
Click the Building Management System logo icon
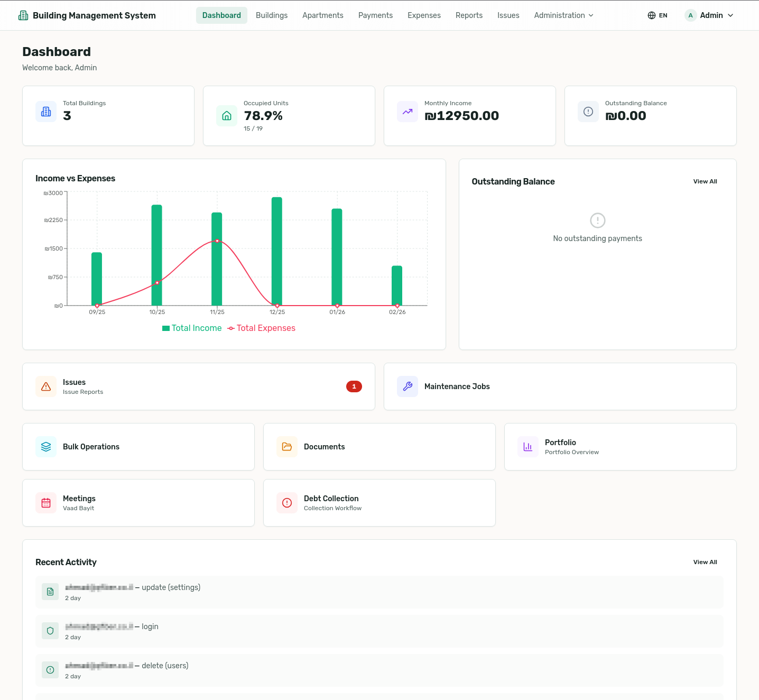(x=23, y=15)
